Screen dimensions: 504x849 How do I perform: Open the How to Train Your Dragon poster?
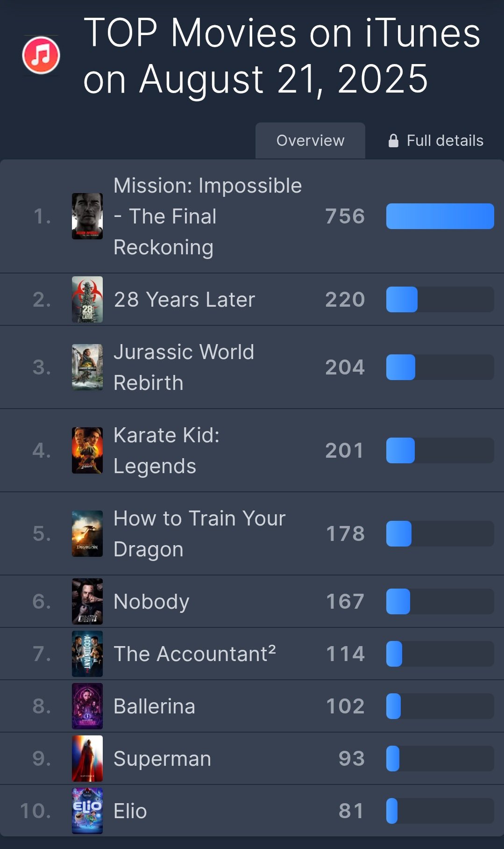[x=87, y=533]
